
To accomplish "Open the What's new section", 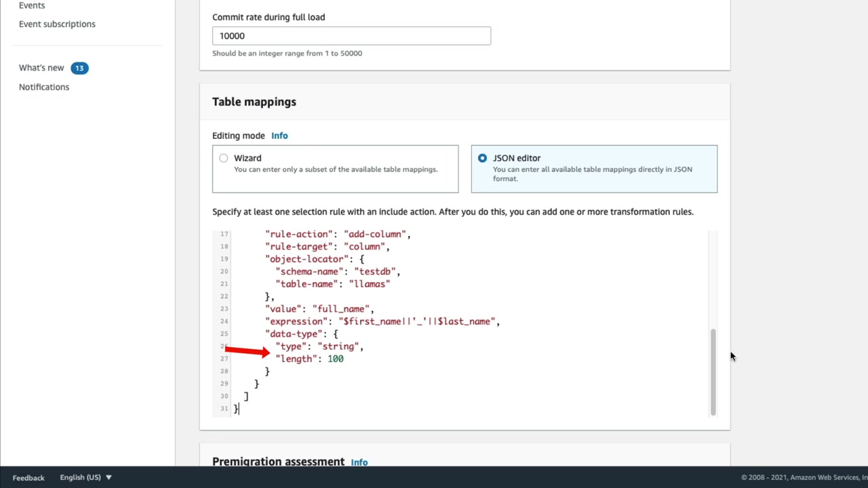I will click(x=41, y=68).
